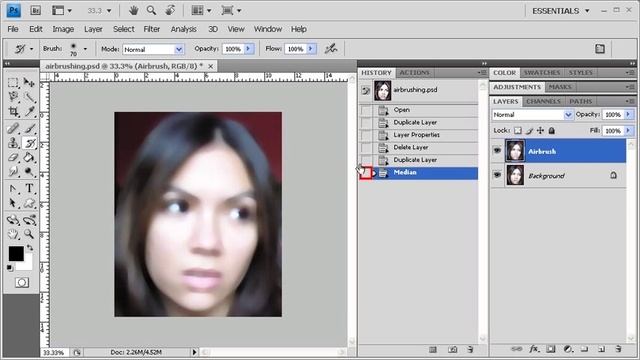
Task: Open the Flow slider popup
Action: pos(311,49)
